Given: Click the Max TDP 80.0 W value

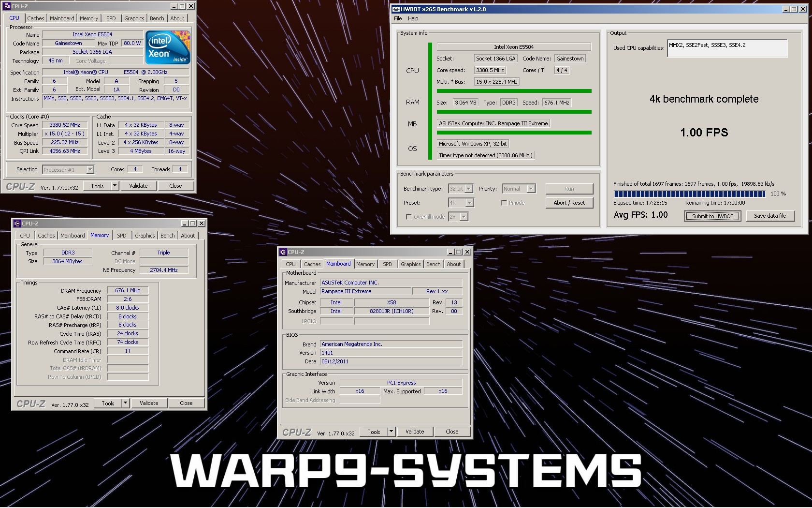Looking at the screenshot, I should click(x=132, y=43).
